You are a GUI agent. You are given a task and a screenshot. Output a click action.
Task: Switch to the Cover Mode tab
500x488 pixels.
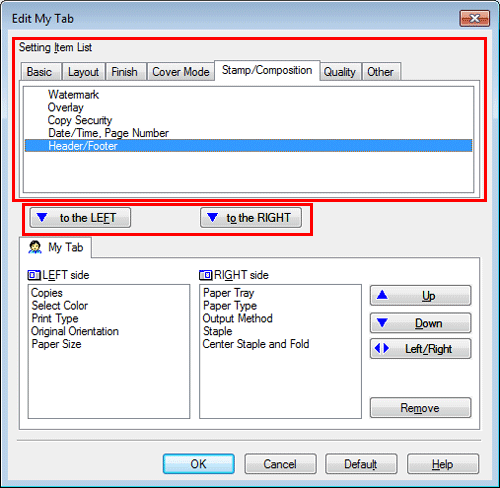(181, 72)
